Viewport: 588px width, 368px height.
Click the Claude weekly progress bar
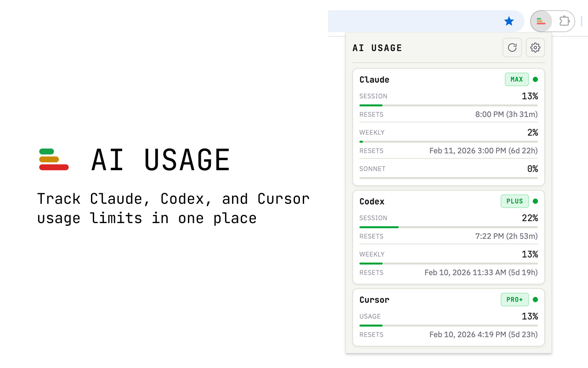click(x=448, y=142)
